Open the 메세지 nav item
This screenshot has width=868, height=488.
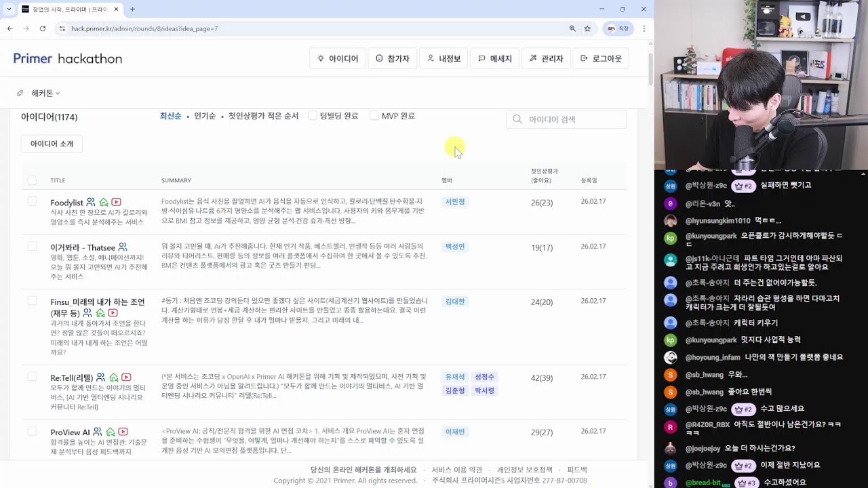coord(495,59)
